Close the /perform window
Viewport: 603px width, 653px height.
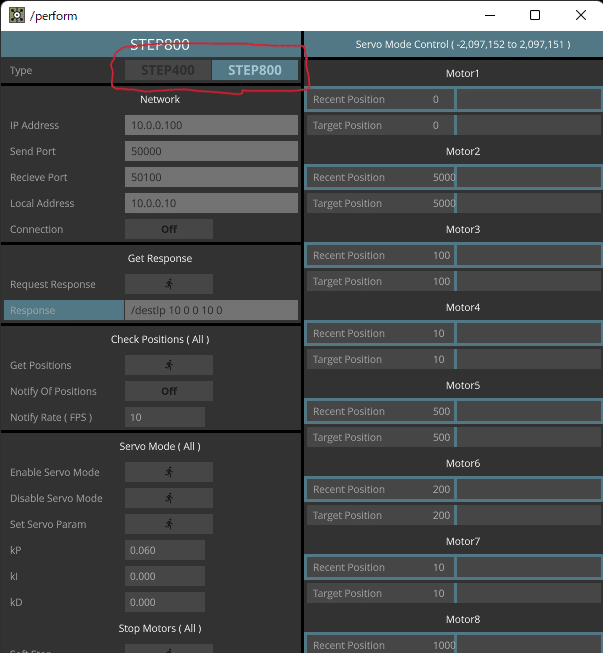pyautogui.click(x=581, y=15)
